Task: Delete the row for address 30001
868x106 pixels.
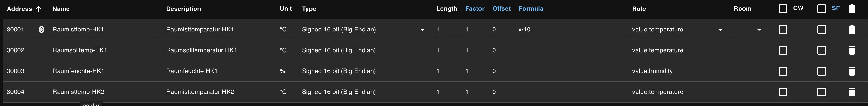Action: pyautogui.click(x=852, y=30)
